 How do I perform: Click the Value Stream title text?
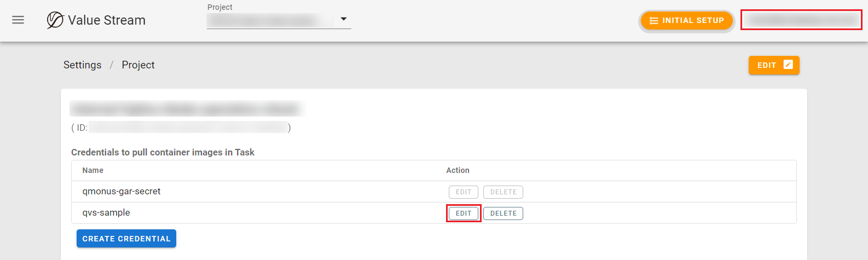click(x=107, y=20)
